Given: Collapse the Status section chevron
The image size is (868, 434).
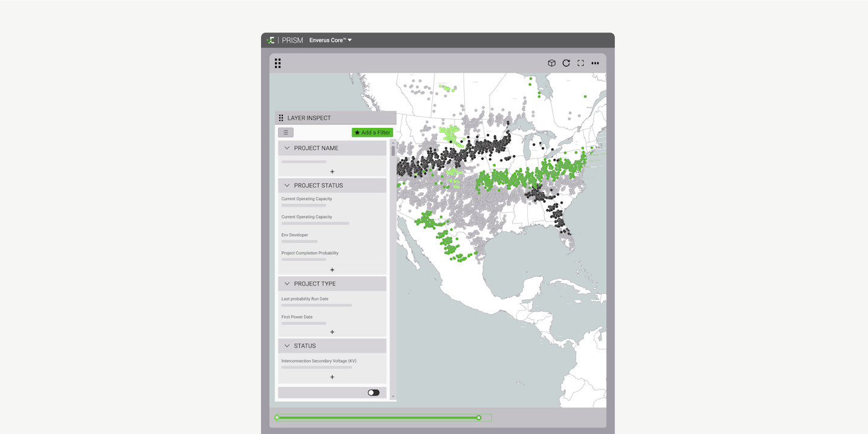Looking at the screenshot, I should 287,346.
